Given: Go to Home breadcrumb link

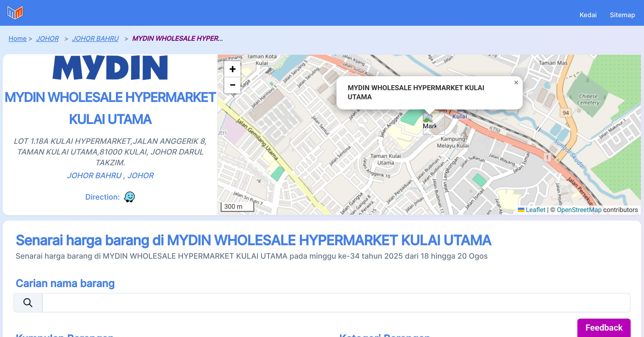Looking at the screenshot, I should point(17,39).
